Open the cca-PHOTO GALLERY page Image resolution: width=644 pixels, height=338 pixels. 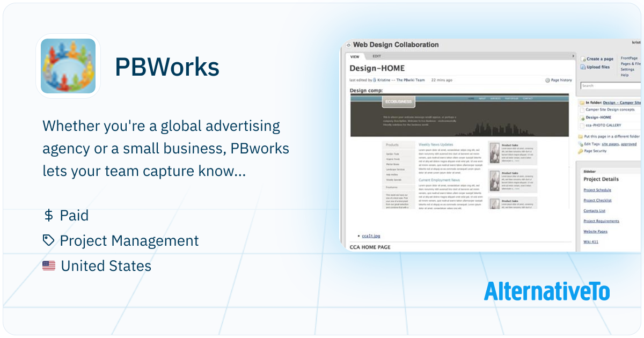603,125
